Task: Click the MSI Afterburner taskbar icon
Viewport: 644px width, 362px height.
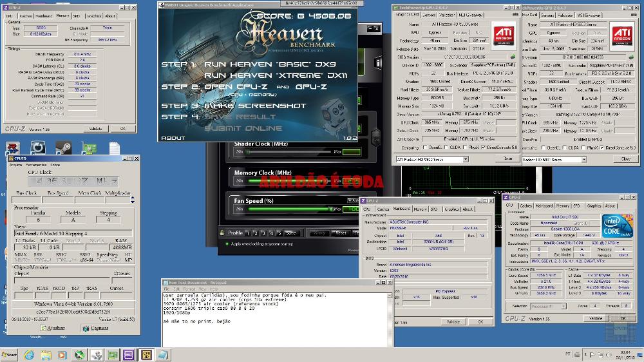Action: 97,355
